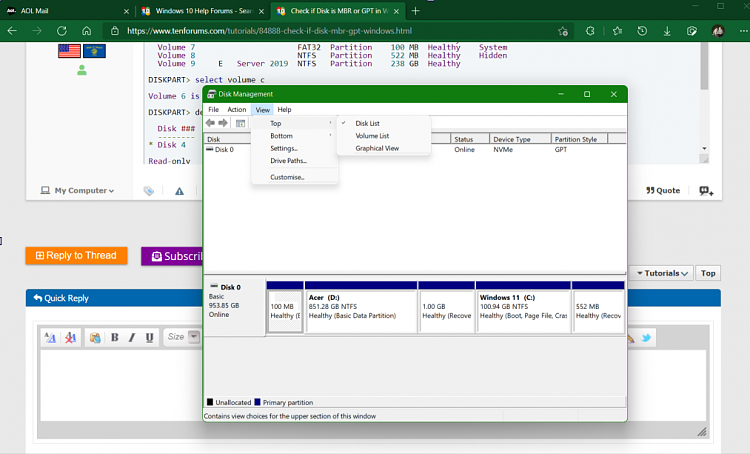Click Disk Management forward arrow toolbar icon
The width and height of the screenshot is (750, 454).
[x=223, y=123]
